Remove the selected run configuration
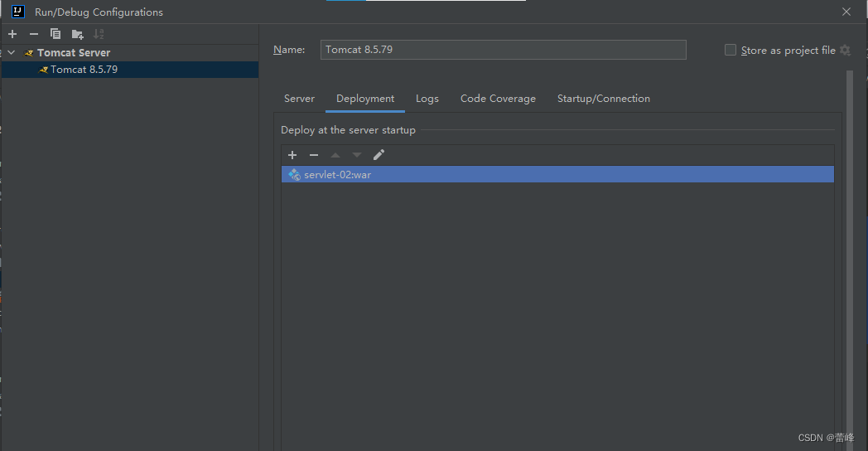Image resolution: width=868 pixels, height=451 pixels. point(34,34)
